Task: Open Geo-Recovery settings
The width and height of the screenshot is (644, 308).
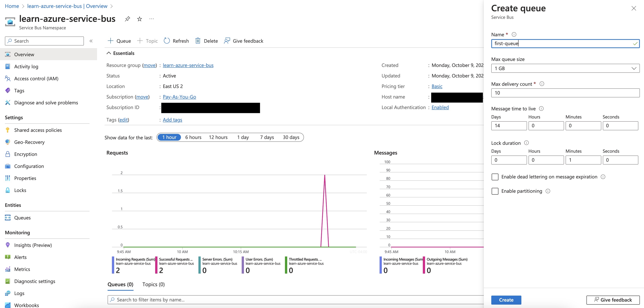Action: pos(29,142)
